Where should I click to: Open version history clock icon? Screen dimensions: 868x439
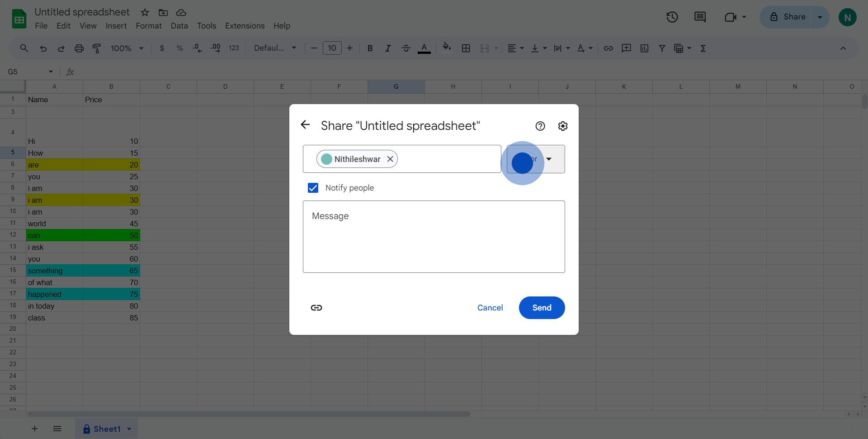click(x=672, y=17)
